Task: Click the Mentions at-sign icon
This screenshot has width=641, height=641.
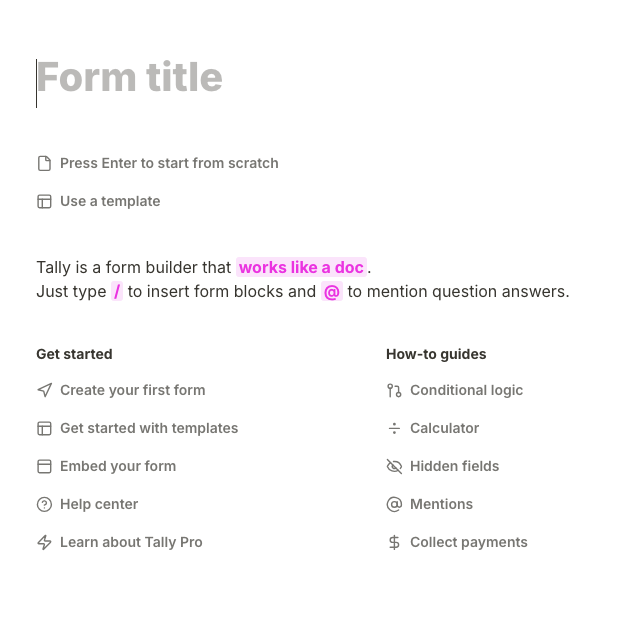Action: pyautogui.click(x=394, y=504)
